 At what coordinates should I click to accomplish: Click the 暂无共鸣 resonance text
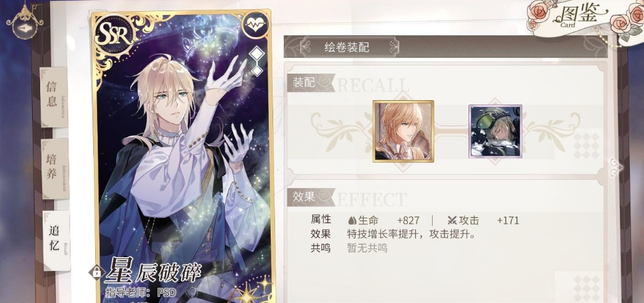pyautogui.click(x=367, y=248)
